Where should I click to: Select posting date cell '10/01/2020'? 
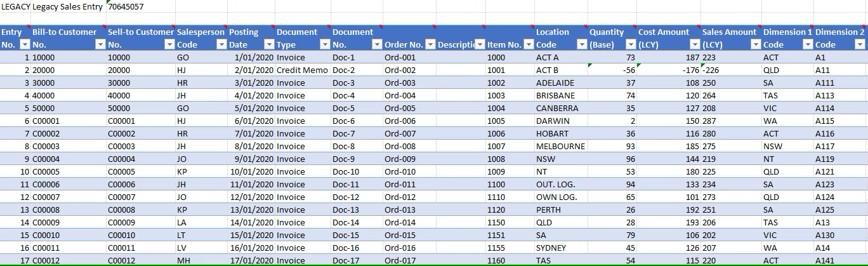(x=251, y=171)
